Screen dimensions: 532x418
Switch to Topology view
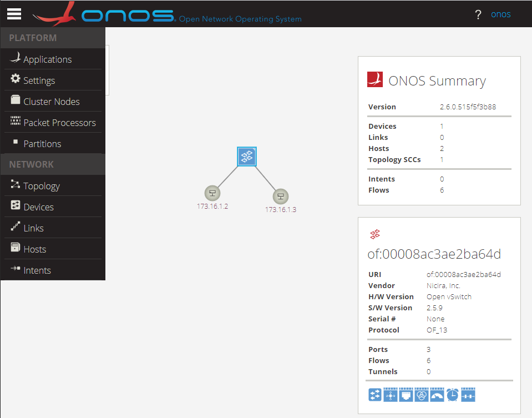click(53, 186)
